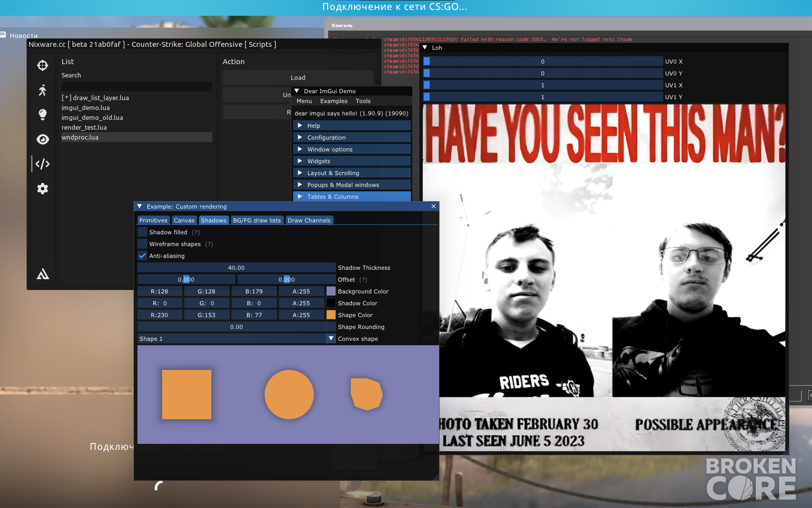Screen dimensions: 812x508
Task: Click the Shadow Color A:255 field
Action: tap(302, 303)
